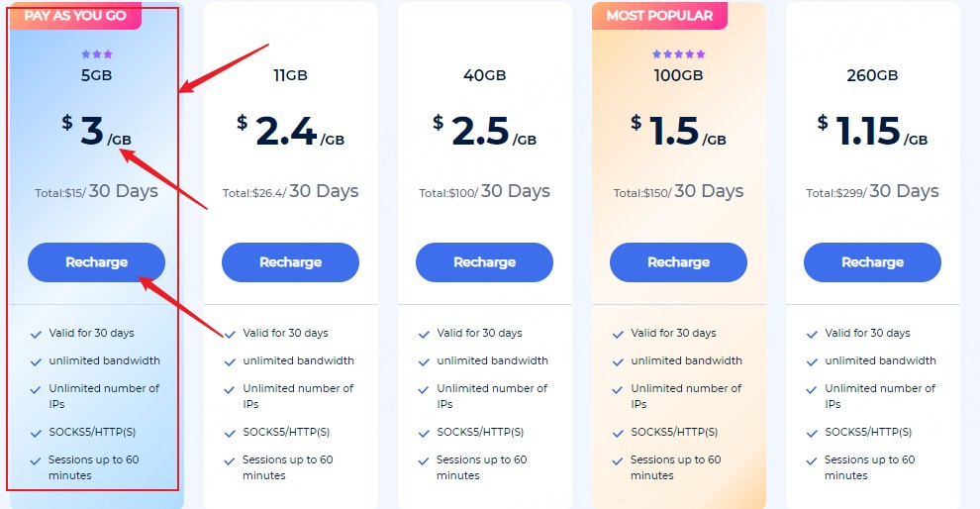Click the $3/GB price on the 5GB plan
980x509 pixels.
(96, 131)
